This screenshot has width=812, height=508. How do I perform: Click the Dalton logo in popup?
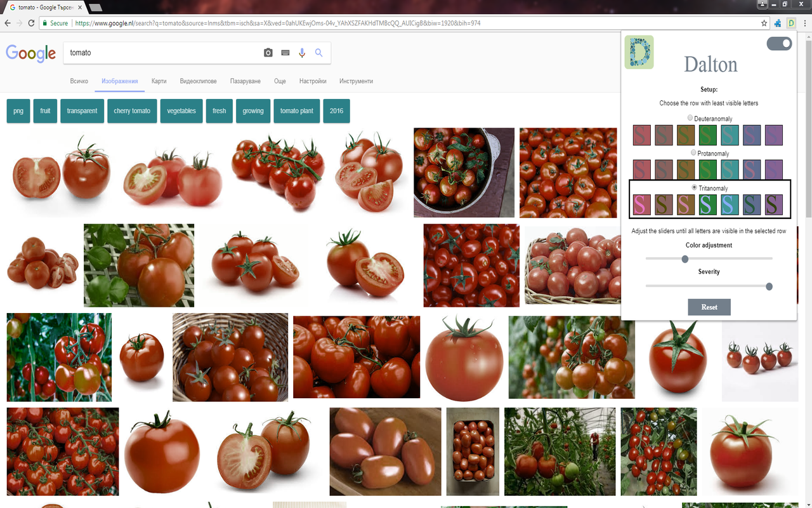coord(639,52)
